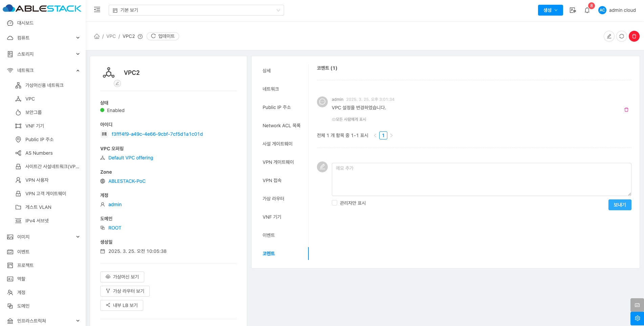Open the 생성 create dropdown button

point(550,10)
